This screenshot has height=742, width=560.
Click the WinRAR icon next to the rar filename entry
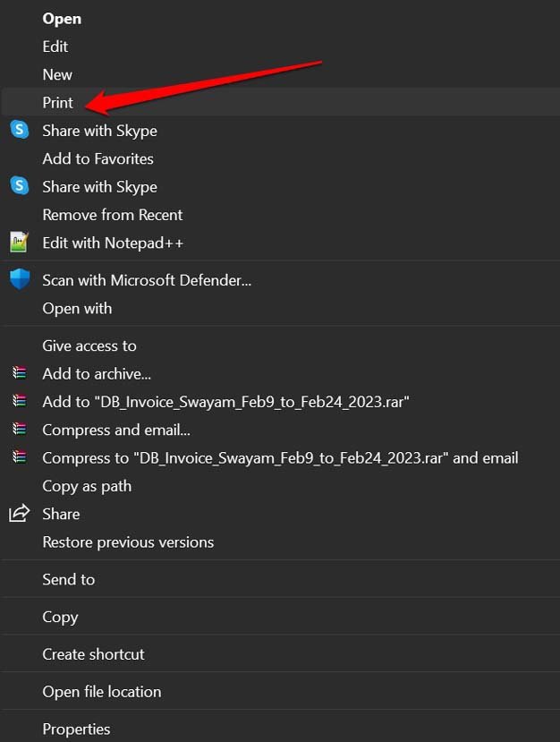pyautogui.click(x=19, y=402)
